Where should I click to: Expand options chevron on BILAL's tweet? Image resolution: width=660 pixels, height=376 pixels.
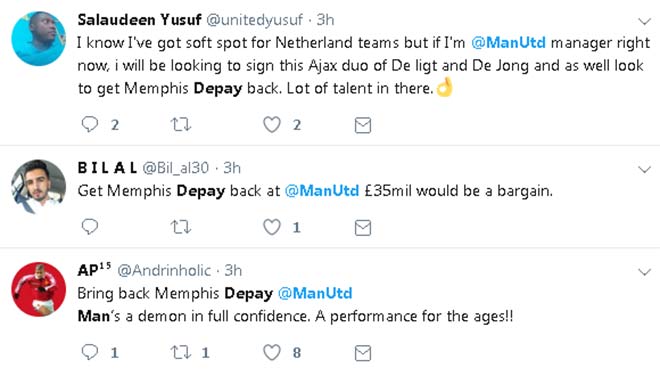coord(644,170)
